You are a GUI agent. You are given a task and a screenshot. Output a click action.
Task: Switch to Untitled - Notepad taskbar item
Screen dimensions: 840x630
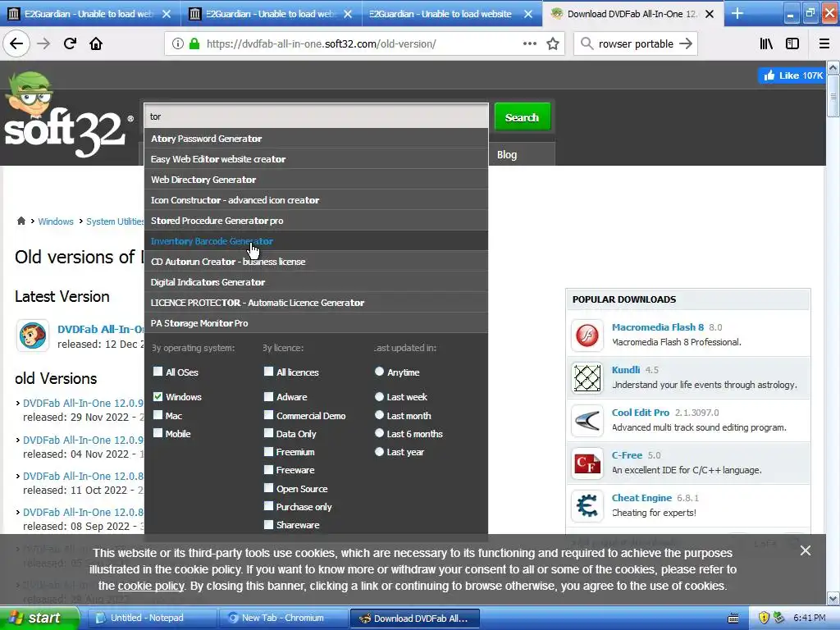(x=151, y=619)
